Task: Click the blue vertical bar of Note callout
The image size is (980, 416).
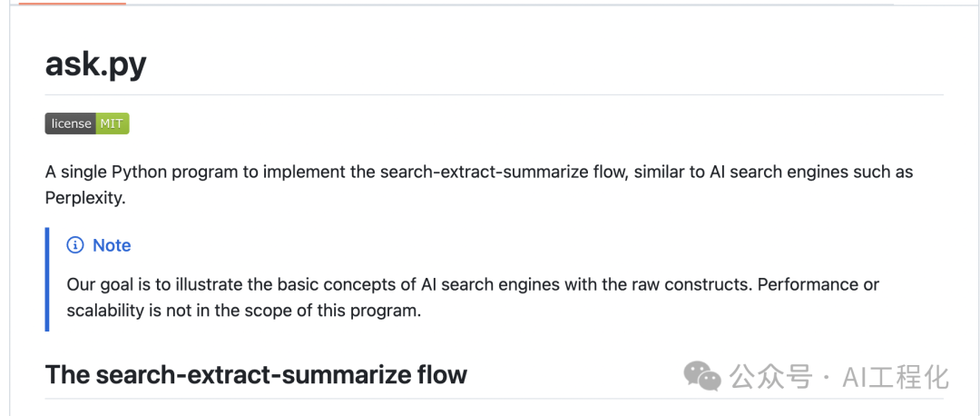Action: [x=47, y=280]
